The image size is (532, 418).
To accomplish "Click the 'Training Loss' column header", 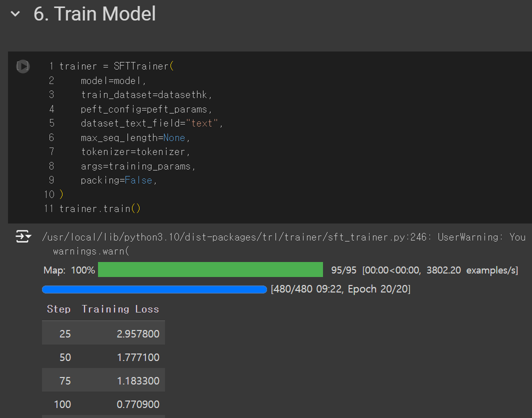I will coord(120,309).
